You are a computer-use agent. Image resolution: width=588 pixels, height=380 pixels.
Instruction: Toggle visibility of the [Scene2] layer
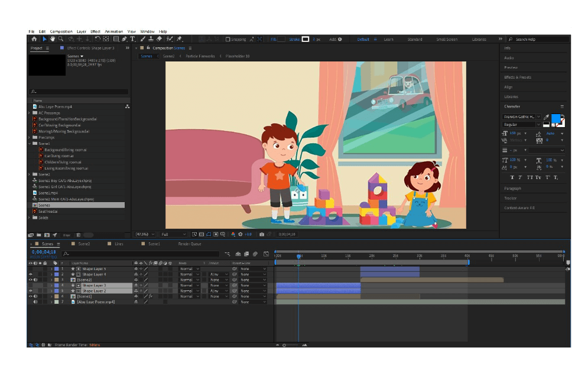click(30, 280)
